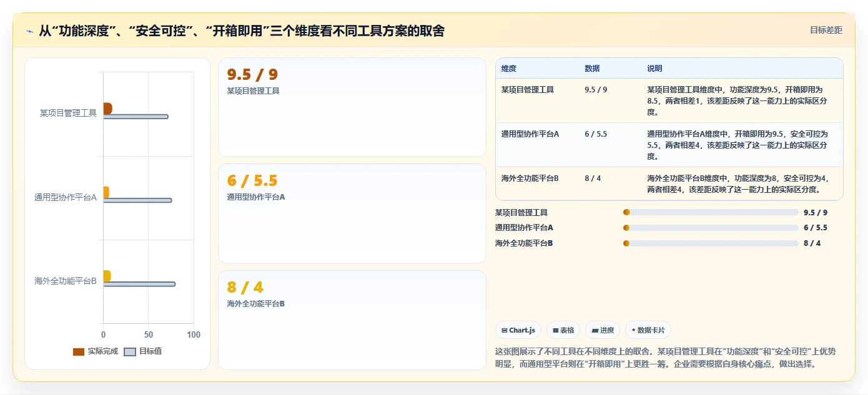Click the orange 某项目管理工具 actual bar
Image resolution: width=868 pixels, height=395 pixels.
tap(107, 109)
